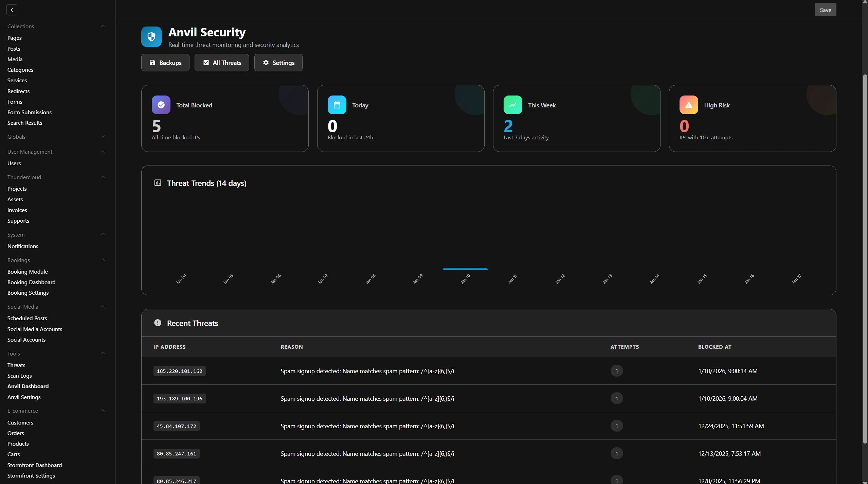868x484 pixels.
Task: Open the Scan Logs sidebar item
Action: (x=19, y=376)
